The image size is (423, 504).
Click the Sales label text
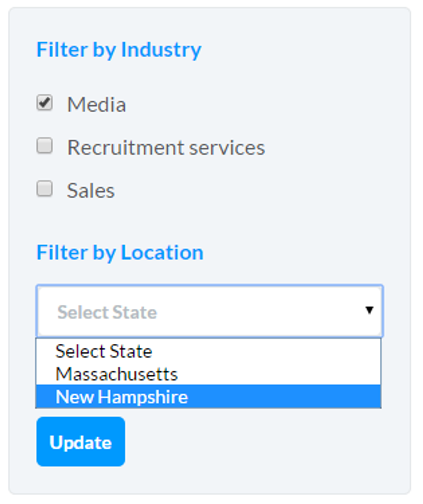coord(91,190)
